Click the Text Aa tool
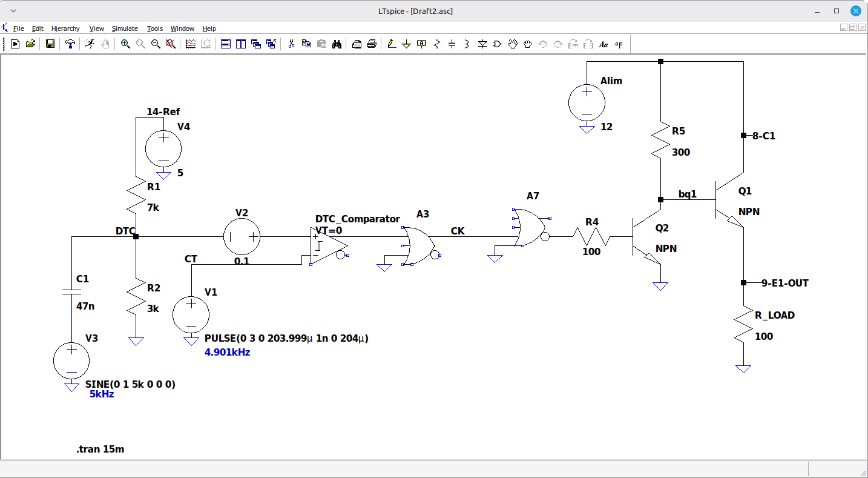Image resolution: width=868 pixels, height=478 pixels. pyautogui.click(x=603, y=44)
